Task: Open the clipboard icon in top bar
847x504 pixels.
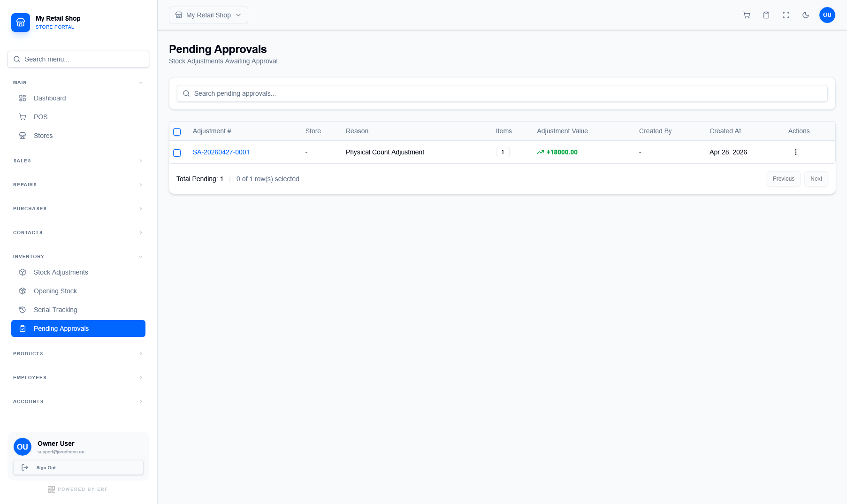Action: coord(766,15)
